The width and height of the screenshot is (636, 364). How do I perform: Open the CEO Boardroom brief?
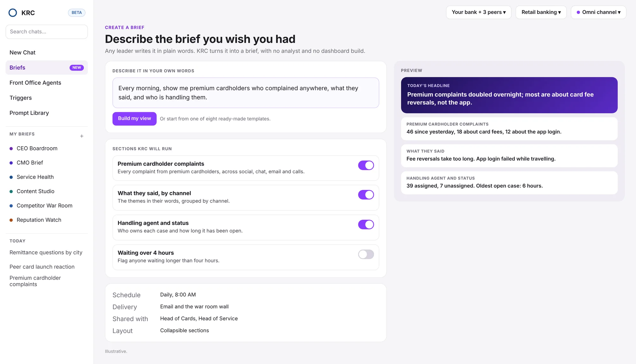(x=47, y=148)
